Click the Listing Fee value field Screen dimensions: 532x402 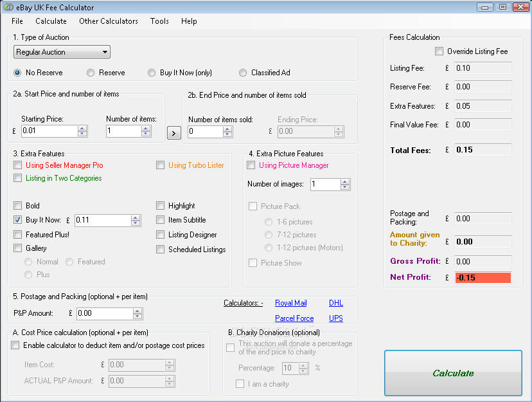(483, 68)
